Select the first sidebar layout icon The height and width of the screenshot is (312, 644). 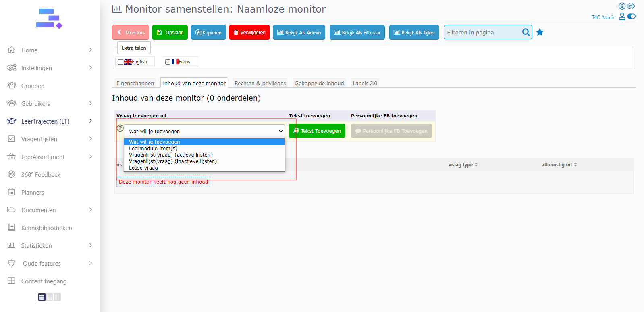[x=42, y=297]
